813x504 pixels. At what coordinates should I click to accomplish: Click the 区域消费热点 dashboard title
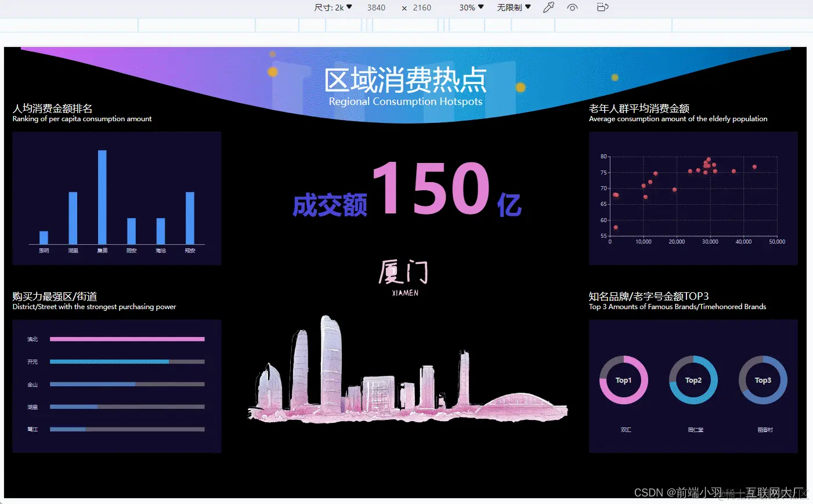(x=406, y=81)
